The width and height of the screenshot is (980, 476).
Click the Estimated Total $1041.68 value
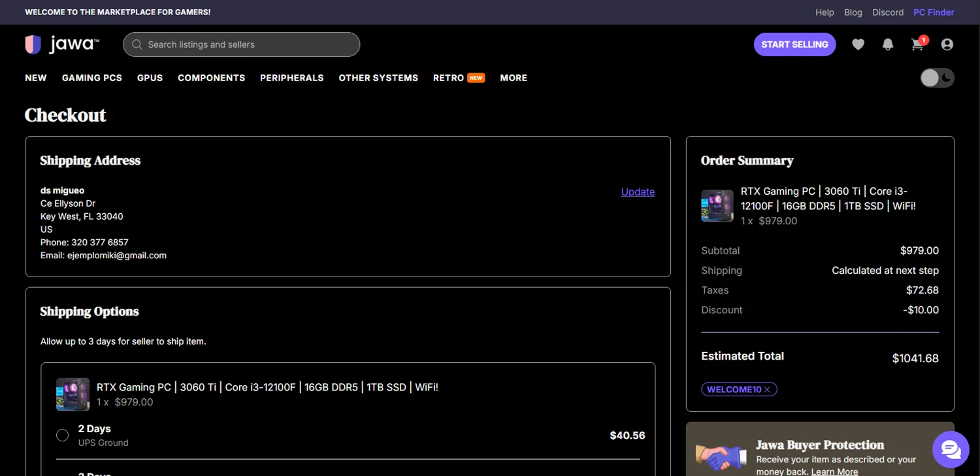(915, 358)
